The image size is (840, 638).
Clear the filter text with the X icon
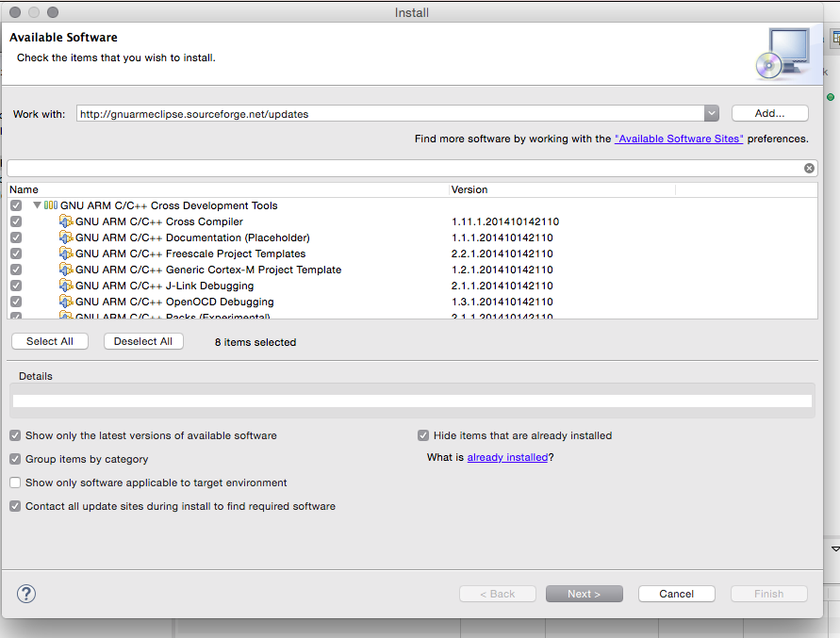click(x=809, y=168)
